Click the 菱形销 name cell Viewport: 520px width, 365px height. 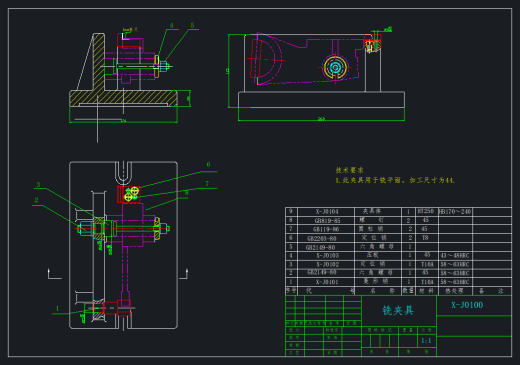[x=376, y=281]
